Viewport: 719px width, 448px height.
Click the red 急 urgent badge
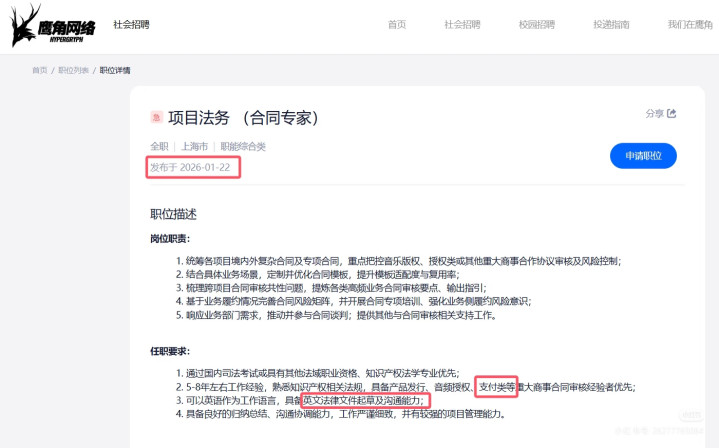[x=156, y=118]
